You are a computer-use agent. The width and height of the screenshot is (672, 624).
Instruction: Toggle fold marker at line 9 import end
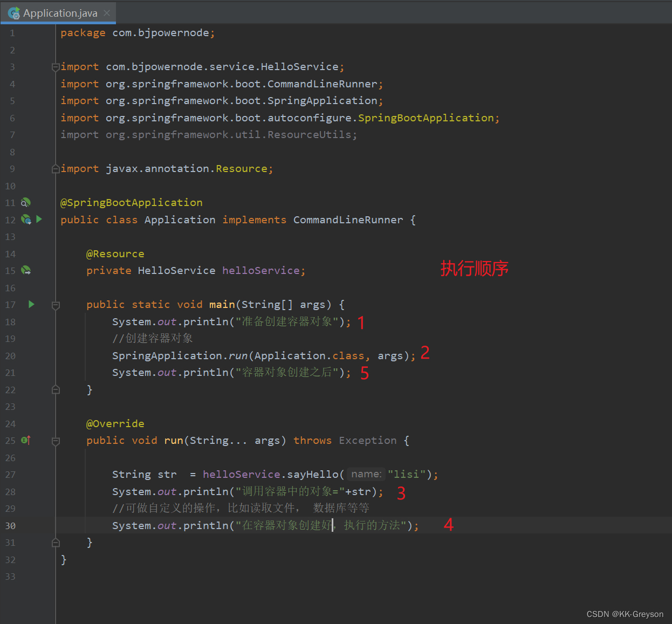click(x=56, y=169)
